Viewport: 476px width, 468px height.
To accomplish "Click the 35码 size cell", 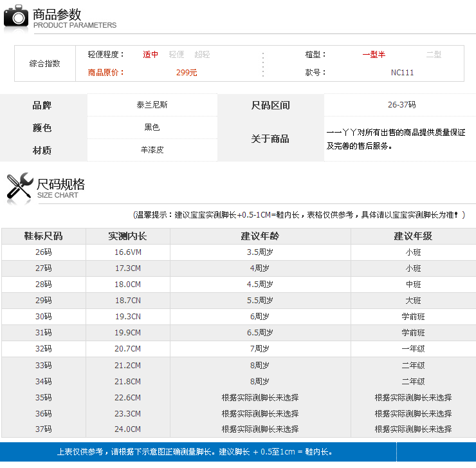I will [43, 397].
